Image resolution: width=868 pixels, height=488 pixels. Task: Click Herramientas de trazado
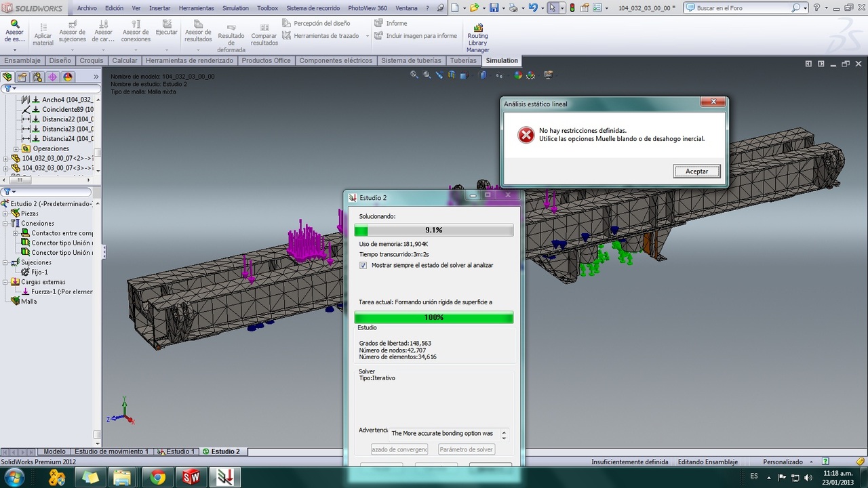tap(320, 36)
